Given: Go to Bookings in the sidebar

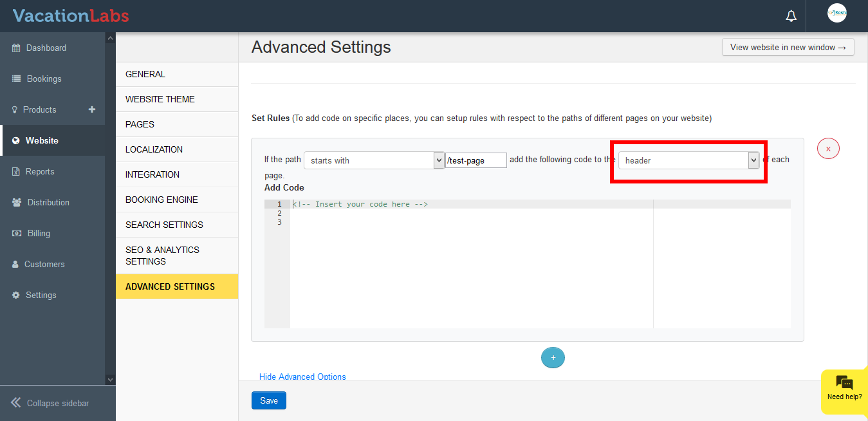Looking at the screenshot, I should tap(44, 79).
